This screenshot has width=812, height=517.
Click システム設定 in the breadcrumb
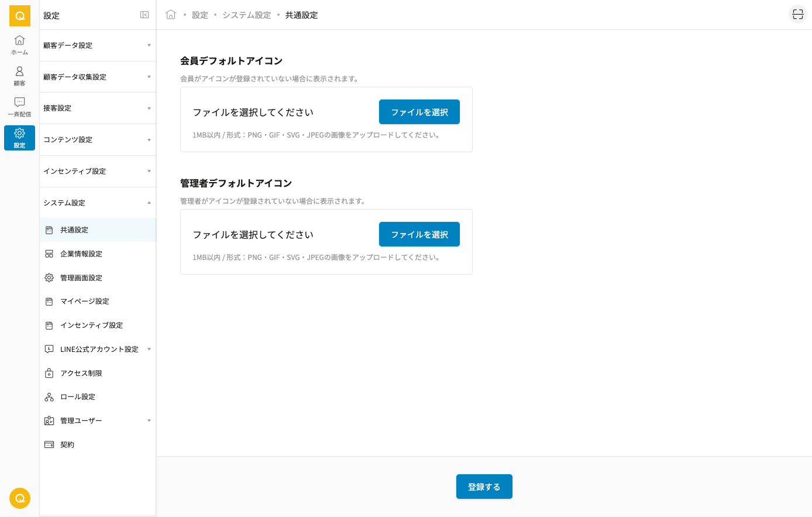[x=246, y=15]
